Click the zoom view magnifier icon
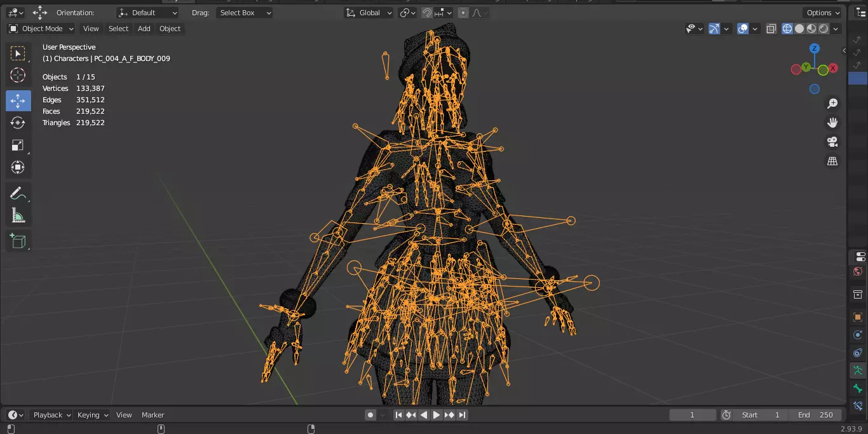868x434 pixels. (832, 104)
